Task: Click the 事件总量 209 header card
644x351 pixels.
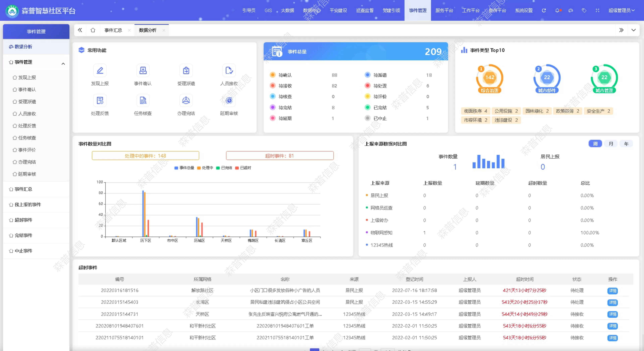Action: 356,51
